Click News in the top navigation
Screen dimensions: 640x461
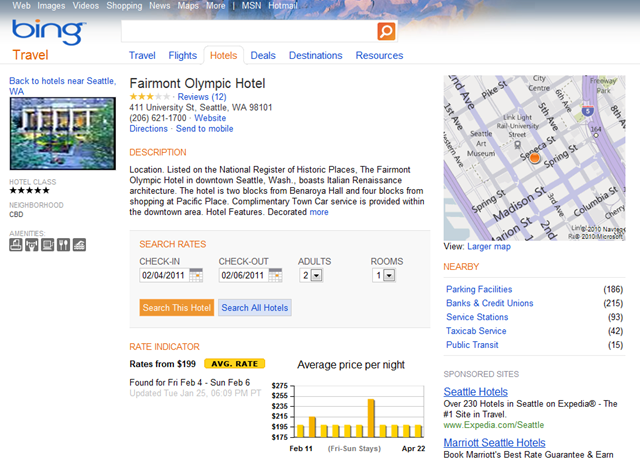point(160,6)
